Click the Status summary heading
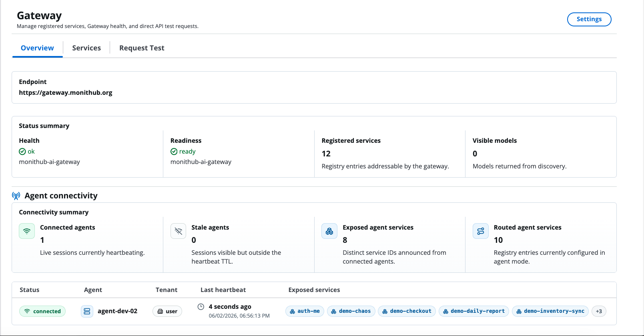Image resolution: width=644 pixels, height=336 pixels. tap(44, 126)
